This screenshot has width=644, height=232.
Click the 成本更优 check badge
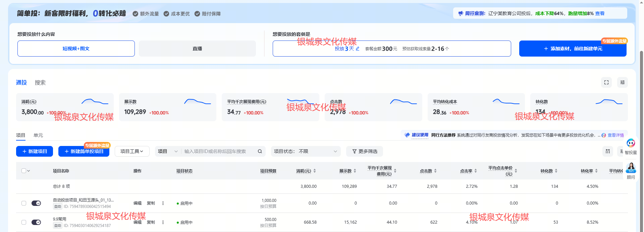click(x=166, y=14)
